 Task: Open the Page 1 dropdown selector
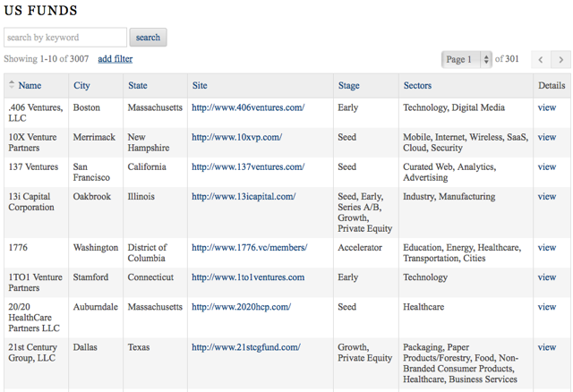pyautogui.click(x=466, y=59)
